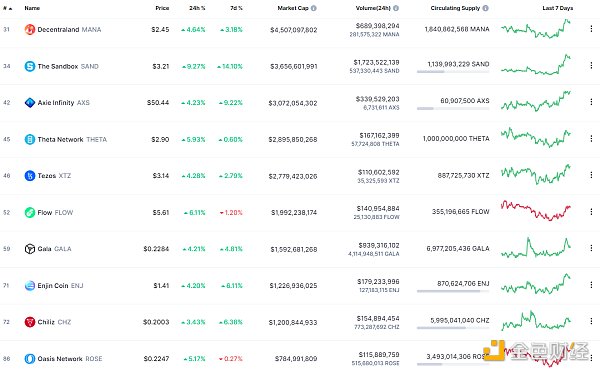
Task: Click The Sandbox SAND coin logo
Action: pos(30,66)
